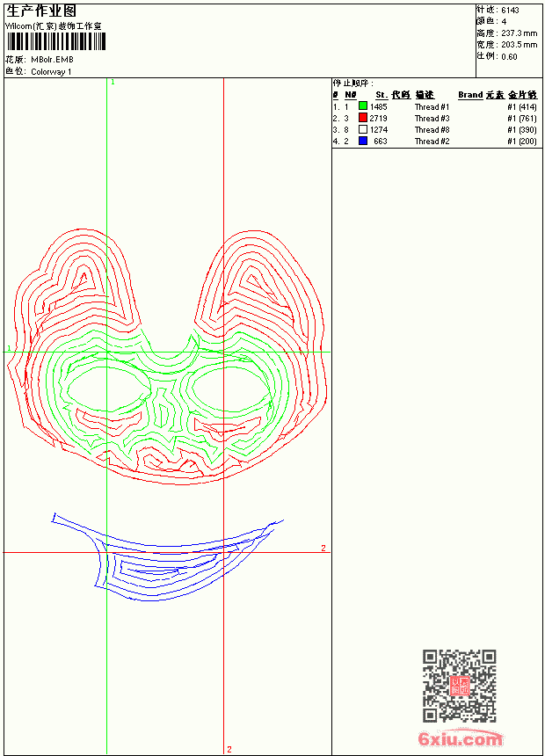Click the 停止顺序 heading
The width and height of the screenshot is (545, 756).
[x=352, y=83]
